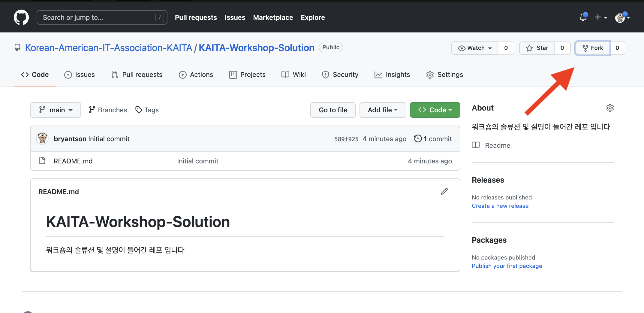Switch to the Projects tab
The image size is (644, 313).
point(247,74)
